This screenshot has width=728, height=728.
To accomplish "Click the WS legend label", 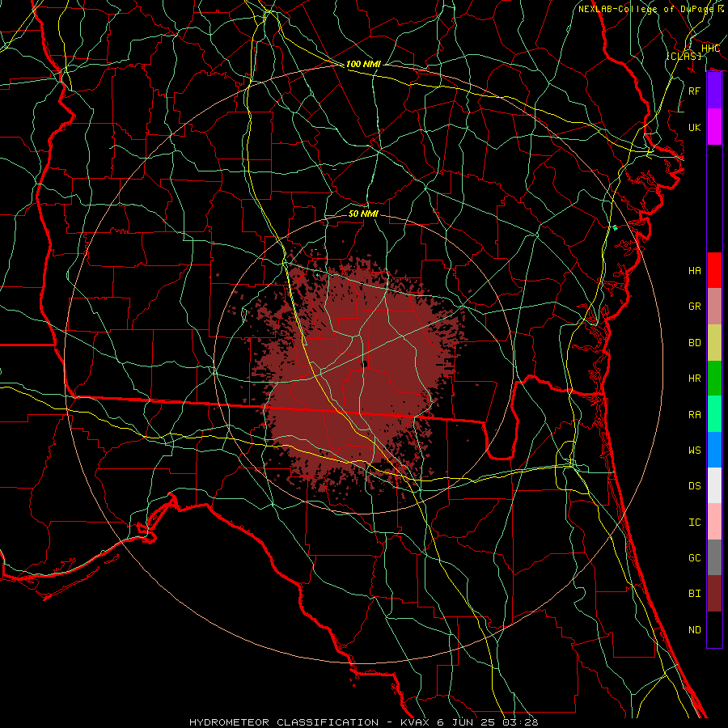I will coord(695,450).
